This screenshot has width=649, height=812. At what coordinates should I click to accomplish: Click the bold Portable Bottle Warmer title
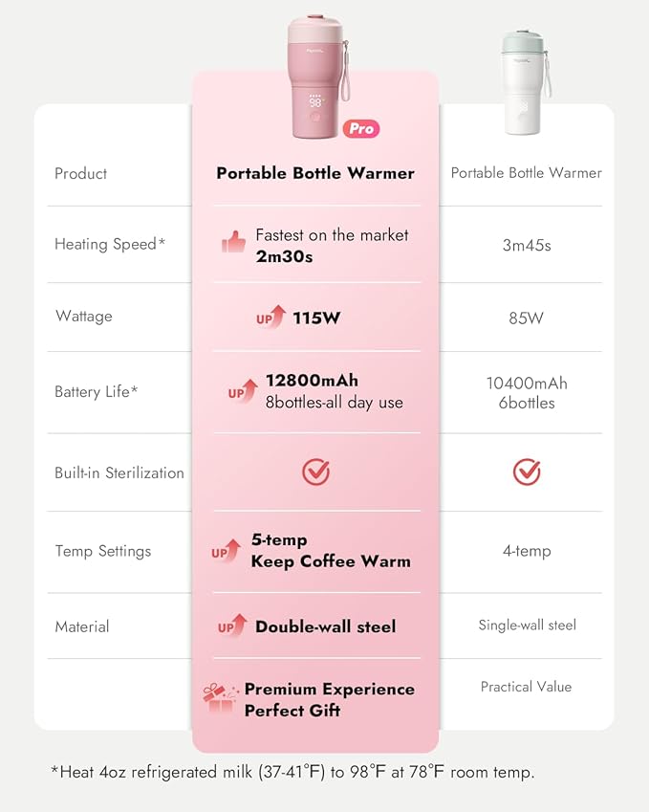[x=315, y=173]
